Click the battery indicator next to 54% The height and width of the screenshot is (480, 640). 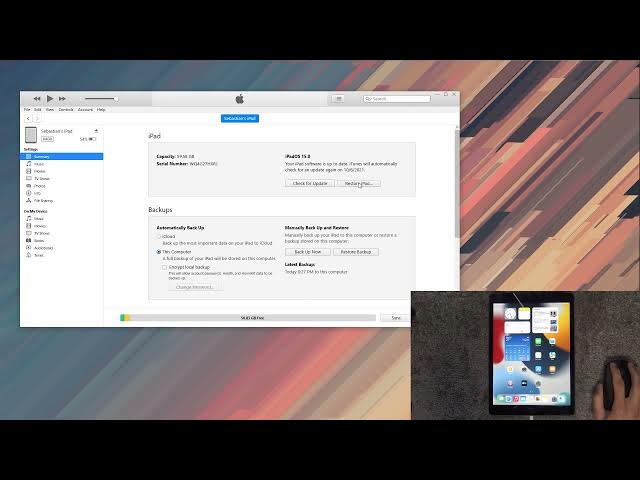[92, 139]
